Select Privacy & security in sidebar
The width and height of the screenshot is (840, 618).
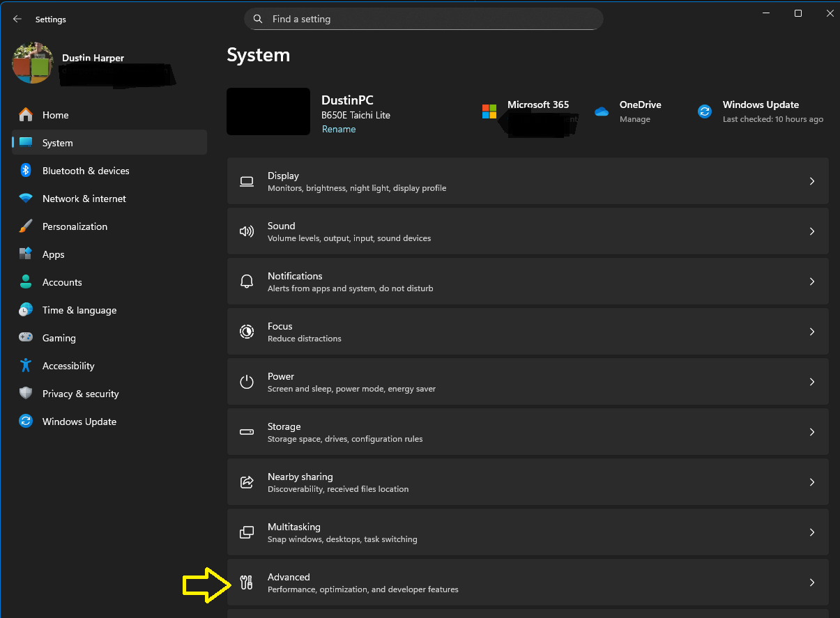[80, 394]
